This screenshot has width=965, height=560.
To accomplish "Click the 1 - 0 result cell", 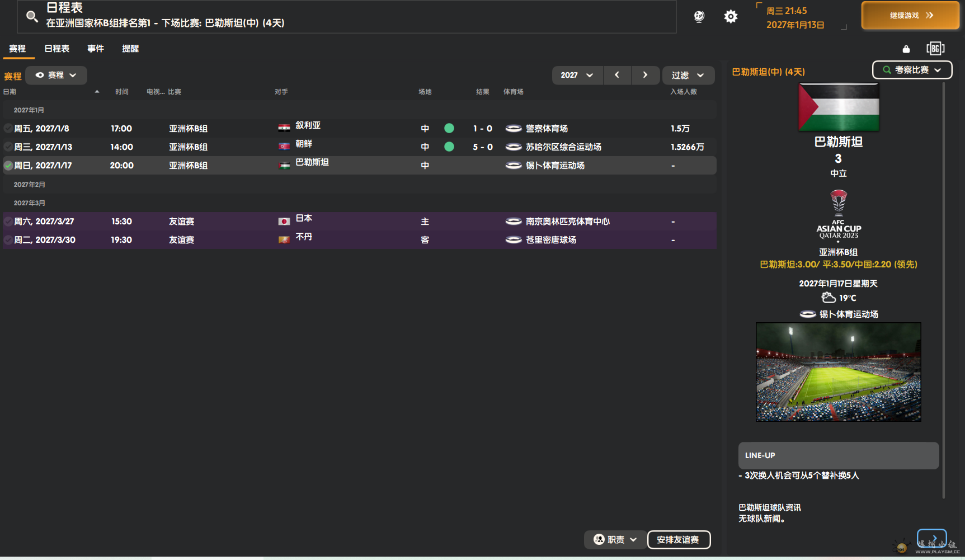I will click(x=483, y=128).
